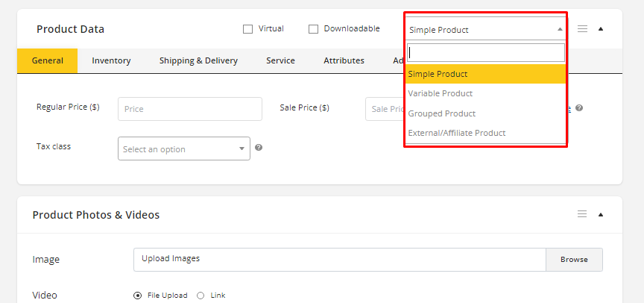Tick the Downloadable checkbox
Image resolution: width=644 pixels, height=303 pixels.
pos(314,29)
